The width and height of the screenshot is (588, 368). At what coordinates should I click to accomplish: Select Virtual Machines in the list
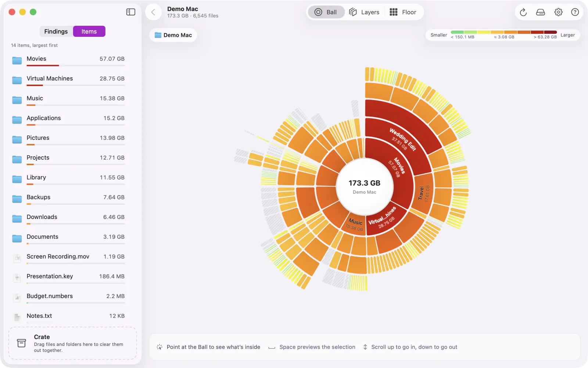point(68,80)
